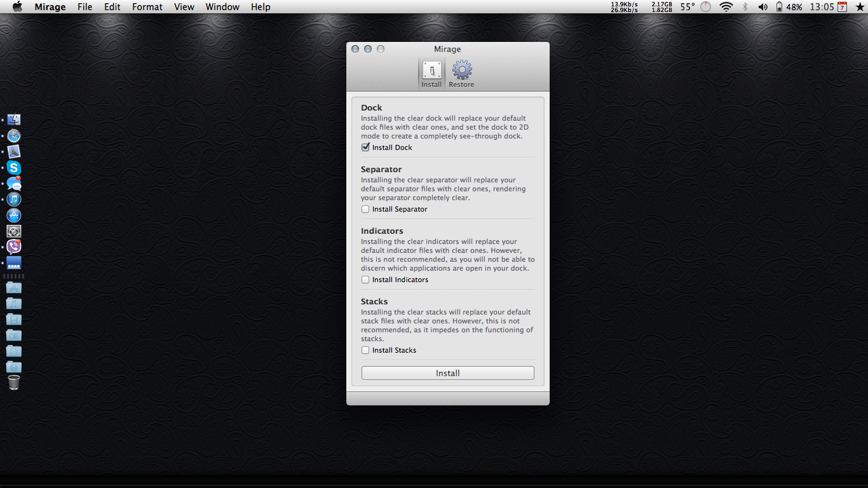Open the Apple menu
Image resolution: width=868 pixels, height=488 pixels.
pyautogui.click(x=17, y=7)
